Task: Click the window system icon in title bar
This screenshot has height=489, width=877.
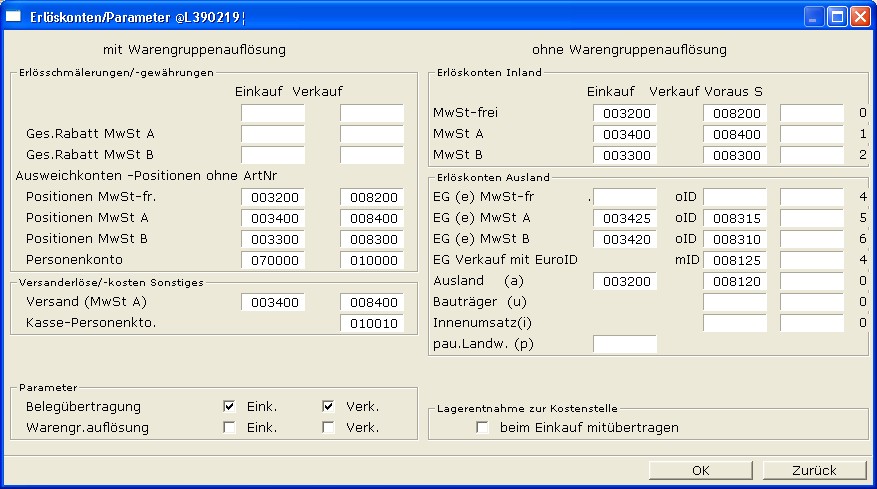Action: click(x=14, y=16)
